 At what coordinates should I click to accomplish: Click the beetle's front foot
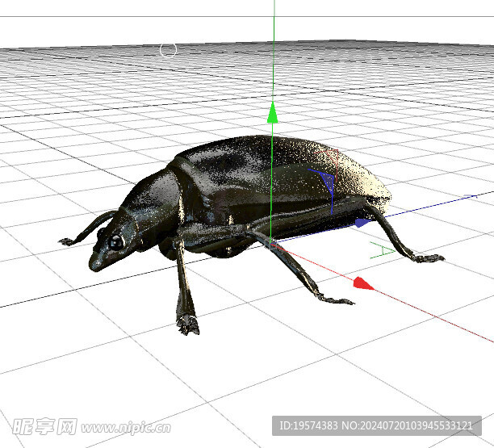click(x=188, y=324)
